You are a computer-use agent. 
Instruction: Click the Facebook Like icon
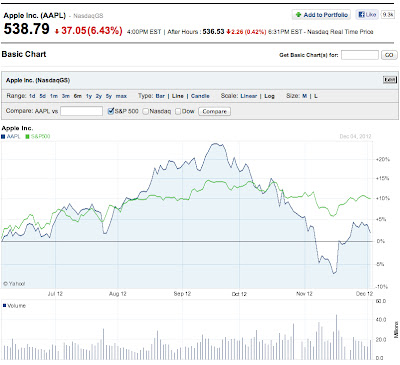coord(361,14)
